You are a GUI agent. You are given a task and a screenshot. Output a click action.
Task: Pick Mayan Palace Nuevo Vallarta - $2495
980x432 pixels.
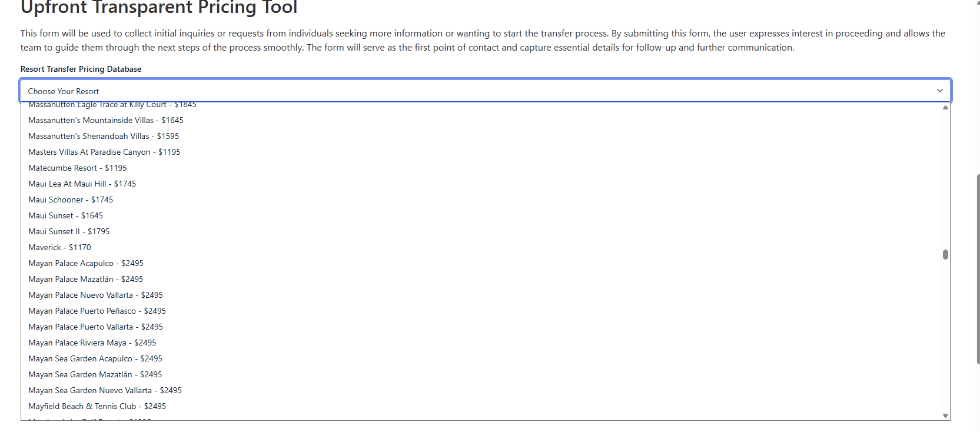coord(95,295)
